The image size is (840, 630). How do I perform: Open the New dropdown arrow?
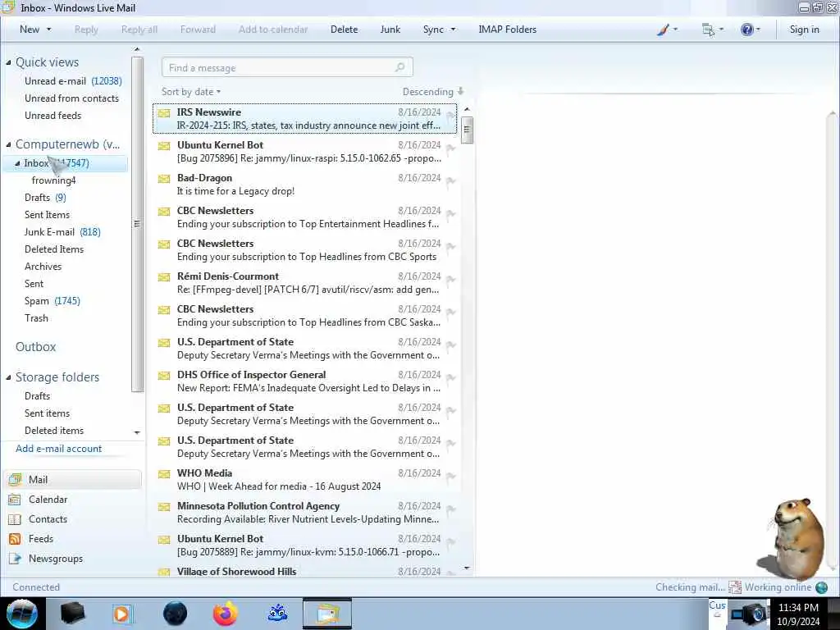tap(48, 30)
